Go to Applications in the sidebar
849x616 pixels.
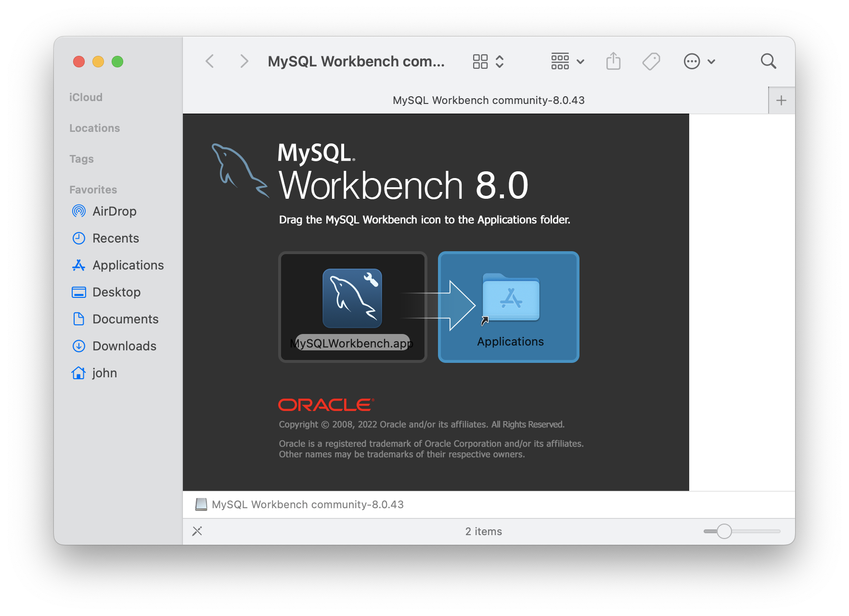tap(128, 265)
